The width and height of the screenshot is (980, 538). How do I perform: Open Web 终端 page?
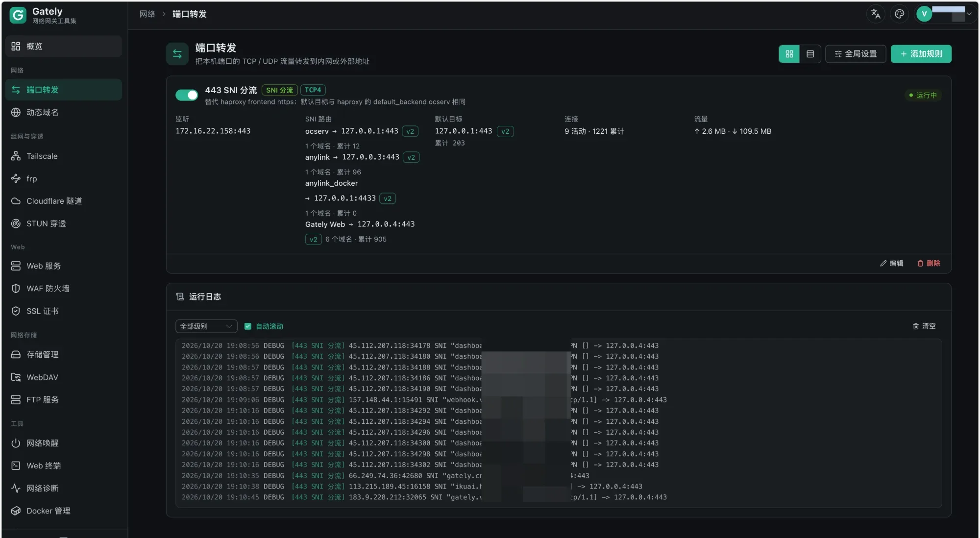(64, 466)
